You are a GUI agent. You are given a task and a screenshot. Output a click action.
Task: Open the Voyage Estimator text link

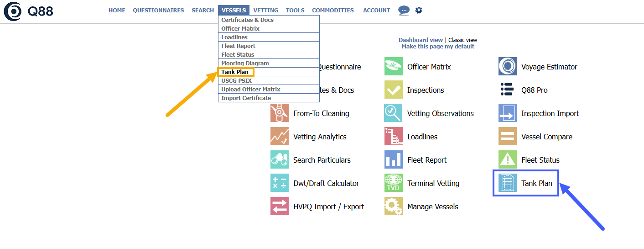(549, 67)
